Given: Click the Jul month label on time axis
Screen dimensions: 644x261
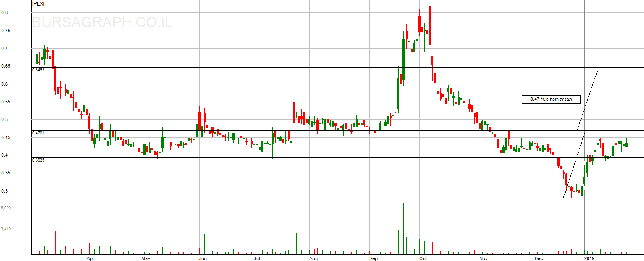Looking at the screenshot, I should [257, 258].
